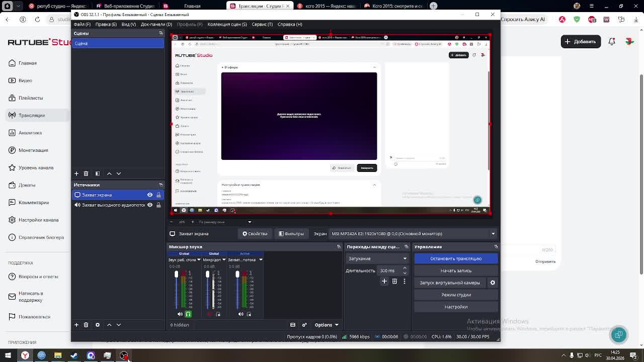This screenshot has width=644, height=362.
Task: Lock the Захват выходного аудиопотока source
Action: tap(158, 205)
